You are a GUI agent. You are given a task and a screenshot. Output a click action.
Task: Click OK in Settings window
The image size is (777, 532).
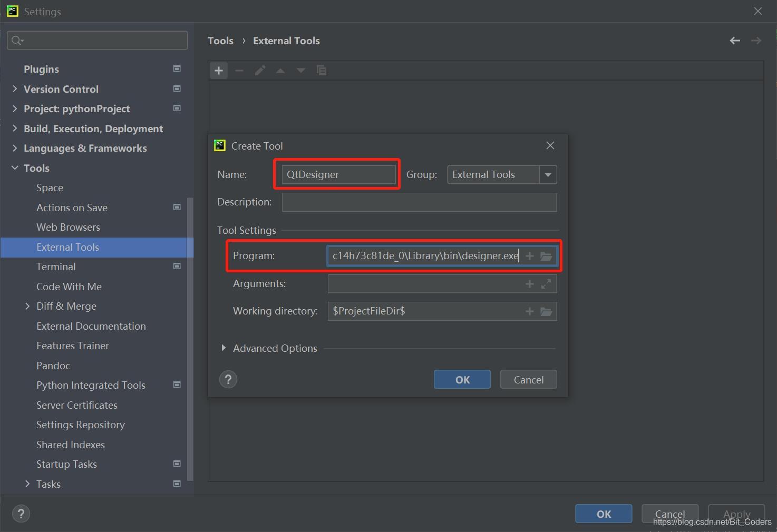coord(604,514)
